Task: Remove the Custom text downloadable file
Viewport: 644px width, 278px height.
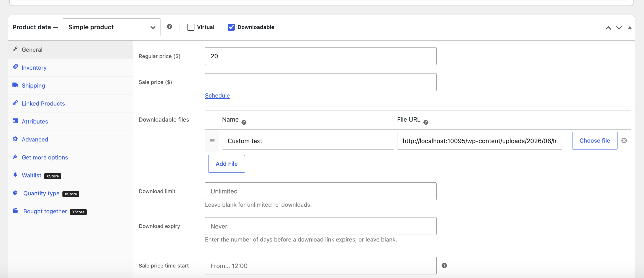Action: pyautogui.click(x=624, y=141)
